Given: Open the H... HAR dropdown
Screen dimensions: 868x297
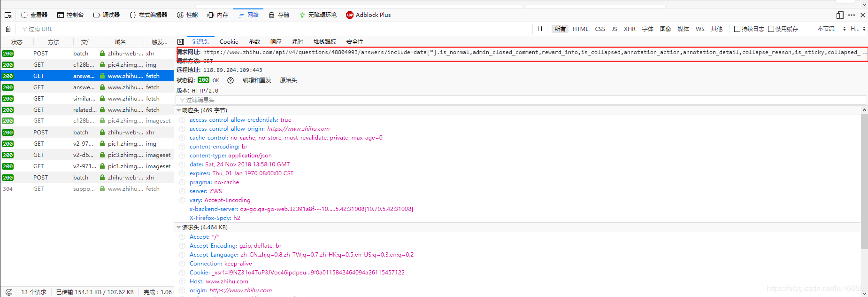Looking at the screenshot, I should pyautogui.click(x=858, y=29).
